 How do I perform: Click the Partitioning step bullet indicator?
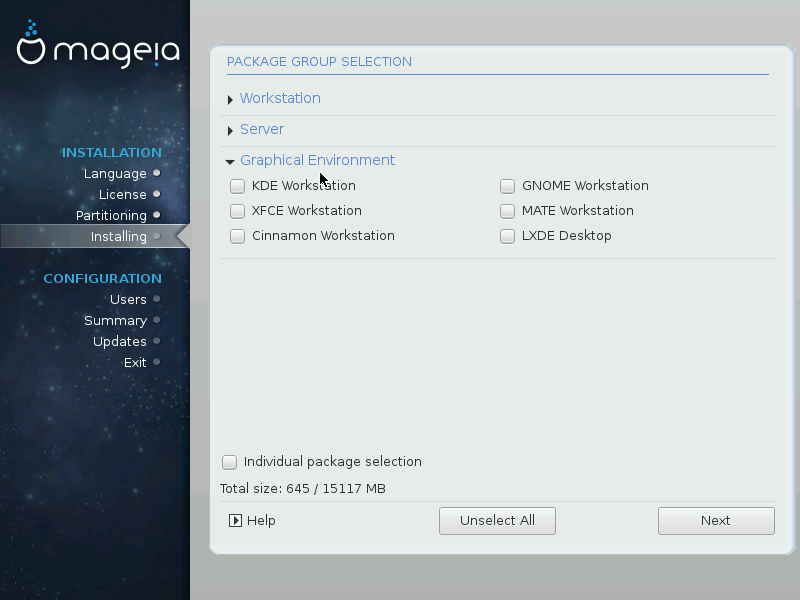click(157, 215)
